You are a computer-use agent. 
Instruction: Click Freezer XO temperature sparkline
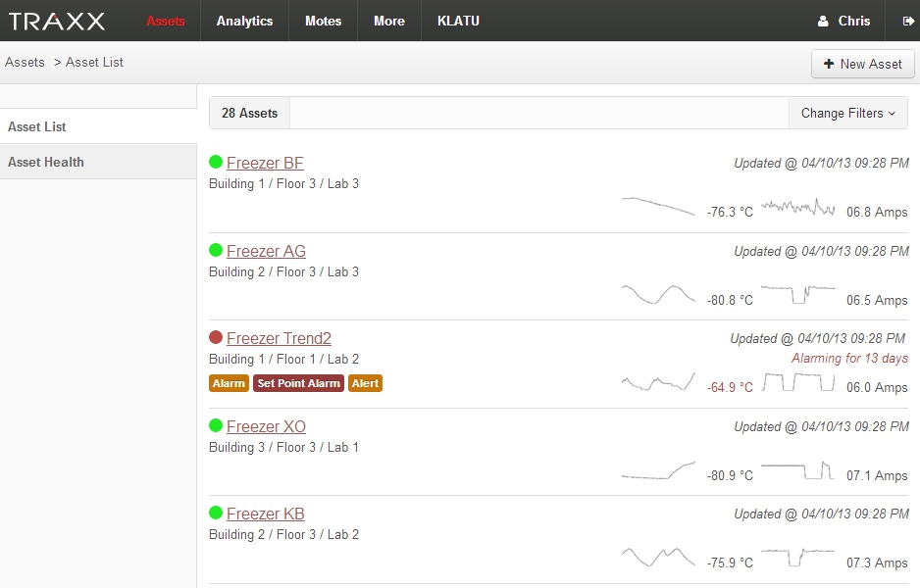coord(658,470)
